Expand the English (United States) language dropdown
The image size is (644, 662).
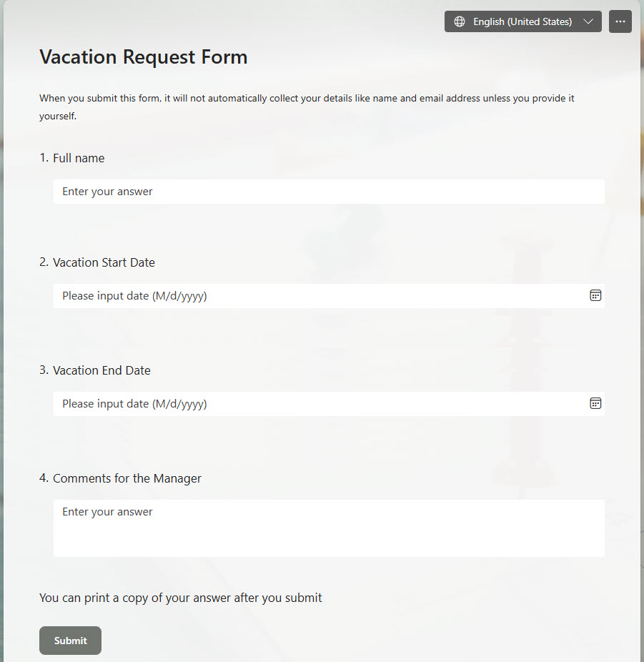[x=588, y=21]
